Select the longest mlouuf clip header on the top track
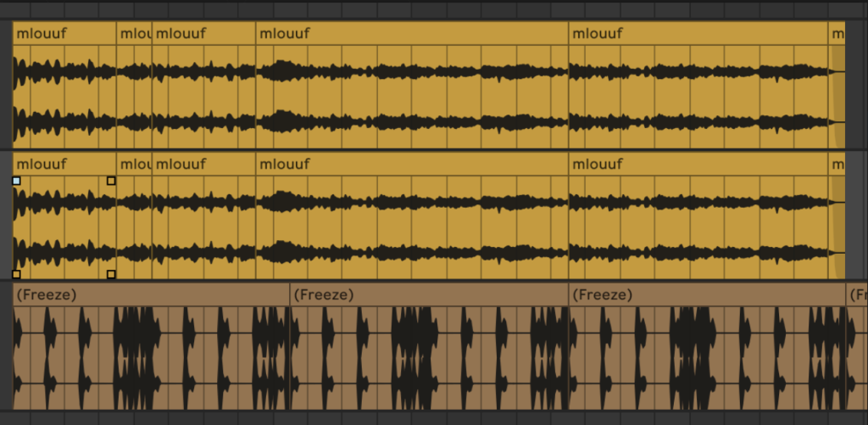The width and height of the screenshot is (868, 425). click(x=412, y=34)
